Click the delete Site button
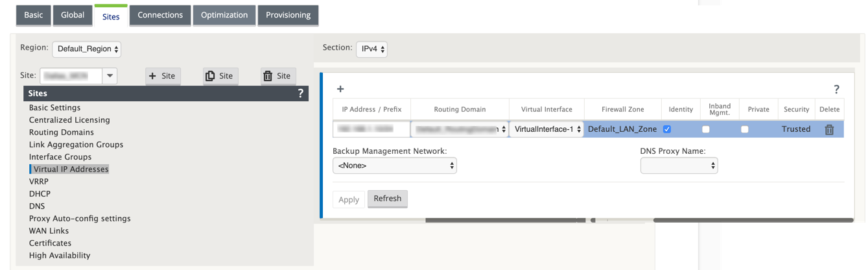868x270 pixels. pos(278,76)
